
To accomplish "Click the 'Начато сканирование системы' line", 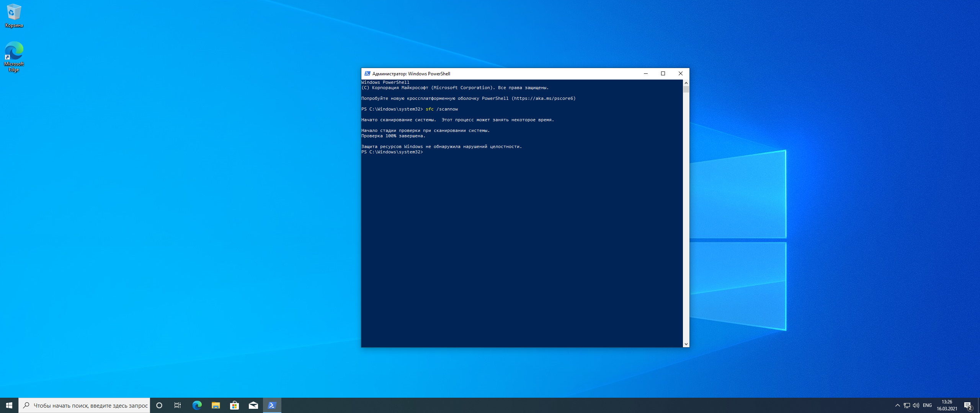I will [457, 120].
